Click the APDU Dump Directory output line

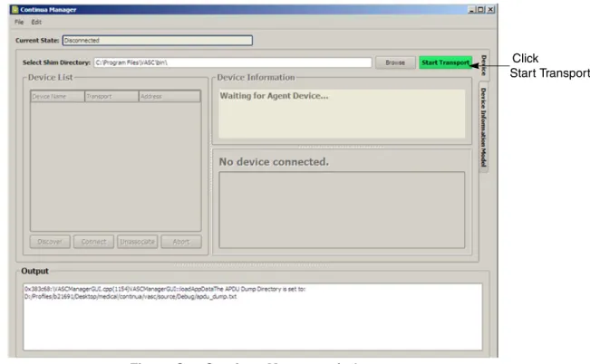pos(165,289)
